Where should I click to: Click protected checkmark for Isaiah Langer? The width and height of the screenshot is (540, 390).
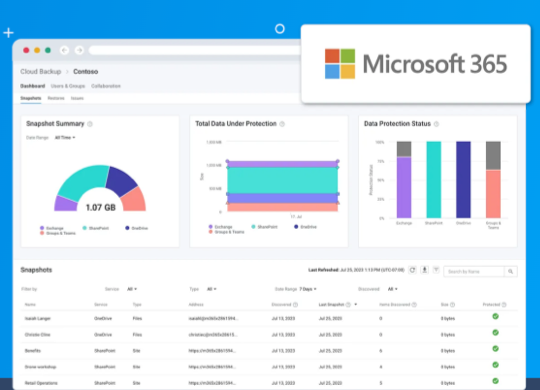[495, 316]
